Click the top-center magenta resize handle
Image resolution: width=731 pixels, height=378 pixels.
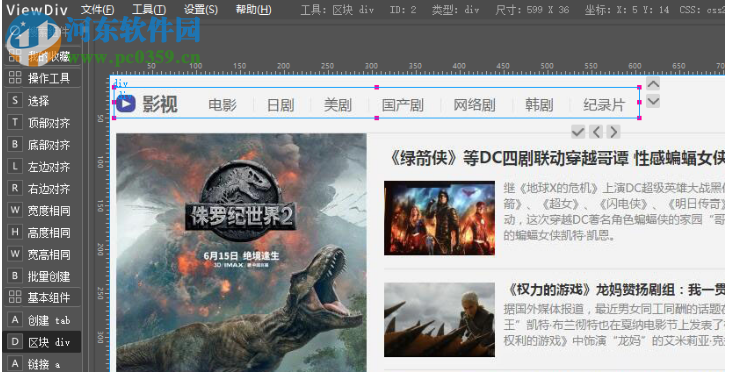click(x=377, y=87)
